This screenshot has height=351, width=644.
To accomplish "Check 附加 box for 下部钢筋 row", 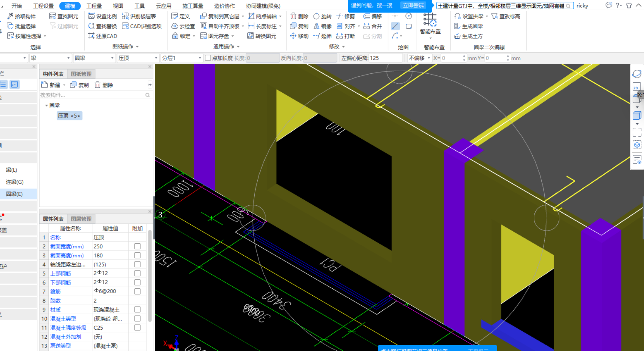I will pyautogui.click(x=137, y=282).
